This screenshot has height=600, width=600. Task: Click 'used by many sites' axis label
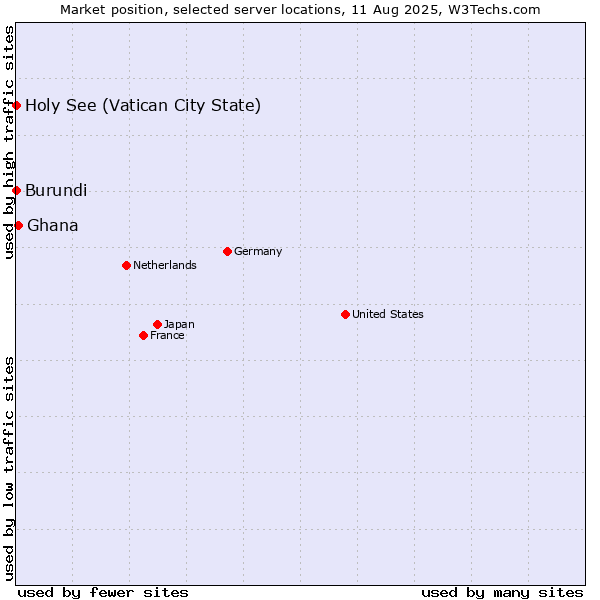point(502,593)
